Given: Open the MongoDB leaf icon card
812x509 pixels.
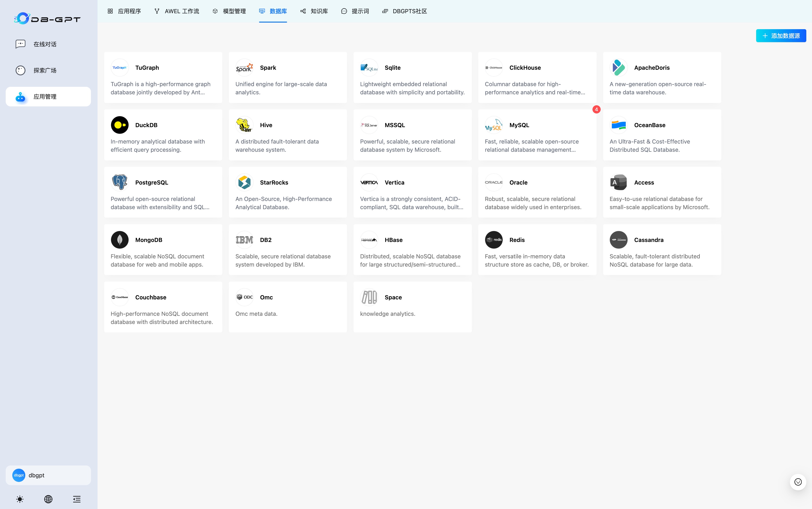Looking at the screenshot, I should (119, 240).
